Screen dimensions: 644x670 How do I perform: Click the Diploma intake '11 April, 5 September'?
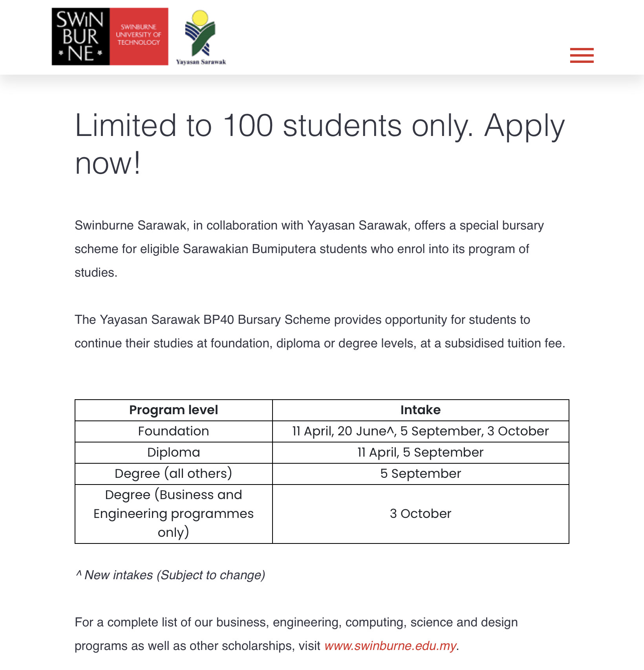[x=420, y=452]
